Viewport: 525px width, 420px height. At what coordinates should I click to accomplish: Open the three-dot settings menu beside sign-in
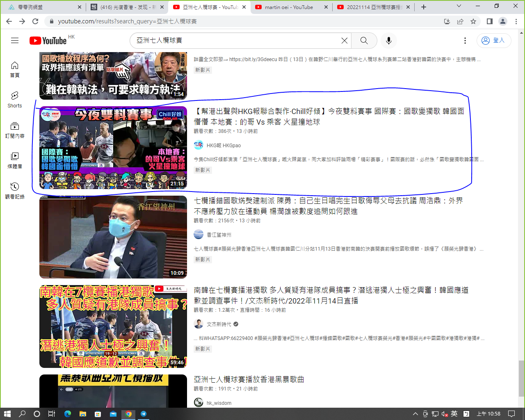pos(465,41)
